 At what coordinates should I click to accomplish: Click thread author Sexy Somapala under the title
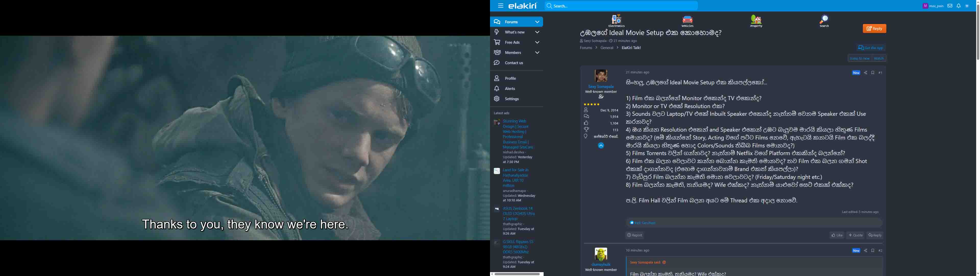pos(595,41)
